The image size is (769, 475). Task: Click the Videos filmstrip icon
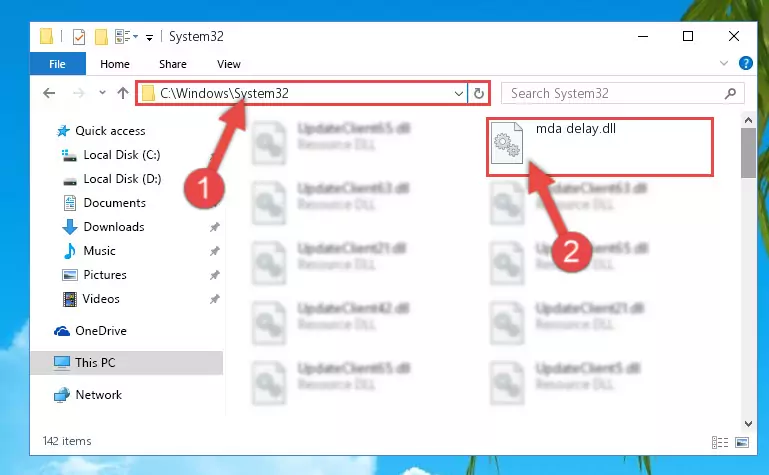point(70,299)
